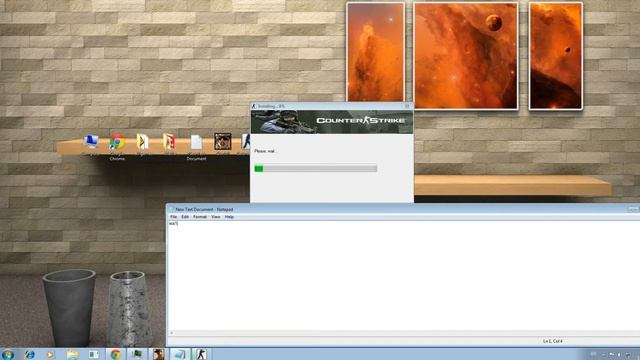Select the Computer icon on the desktop shelf
The height and width of the screenshot is (360, 640).
click(x=91, y=142)
